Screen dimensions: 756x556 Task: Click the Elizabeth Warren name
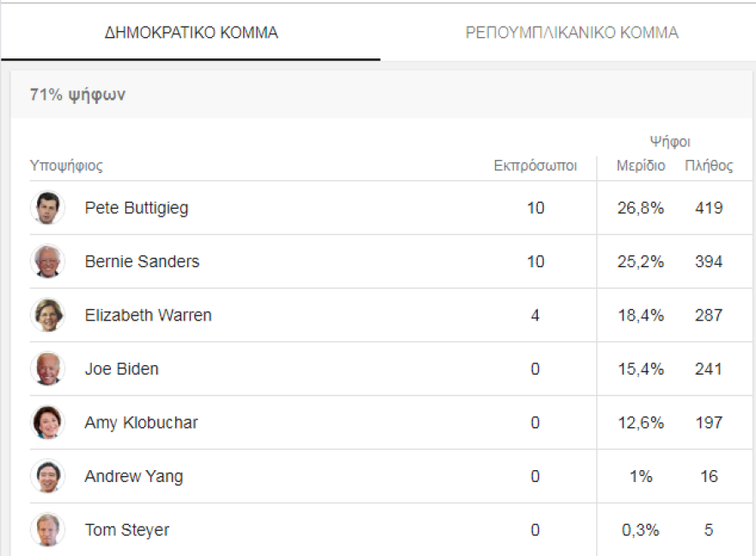(x=148, y=315)
